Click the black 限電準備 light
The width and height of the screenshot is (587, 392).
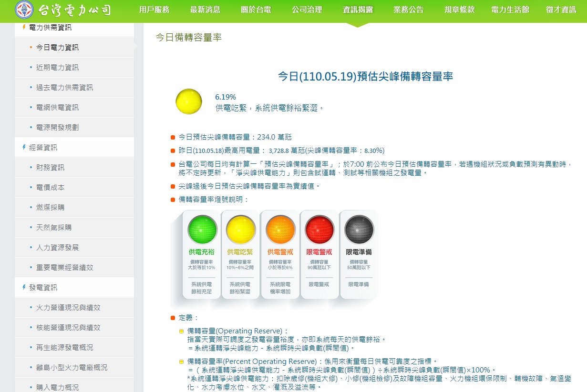tap(359, 229)
